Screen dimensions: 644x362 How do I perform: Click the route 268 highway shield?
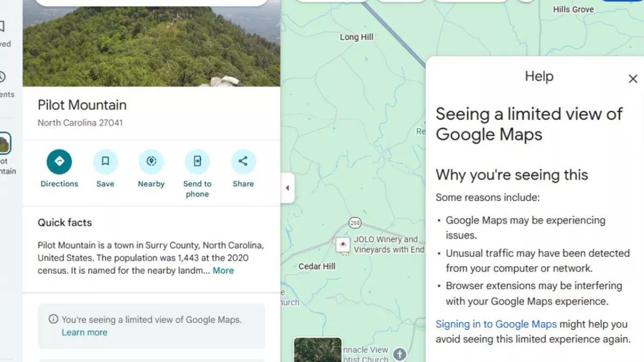[354, 223]
